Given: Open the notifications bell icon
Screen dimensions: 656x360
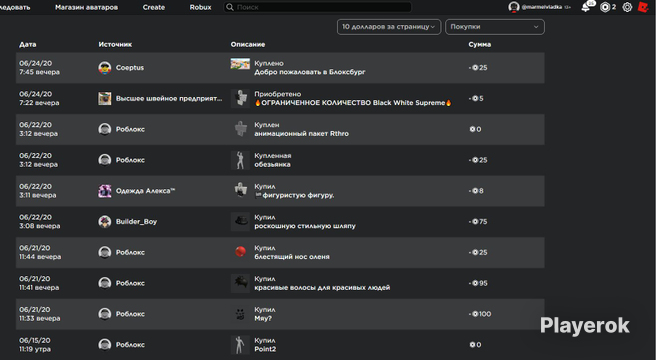Looking at the screenshot, I should (x=586, y=7).
